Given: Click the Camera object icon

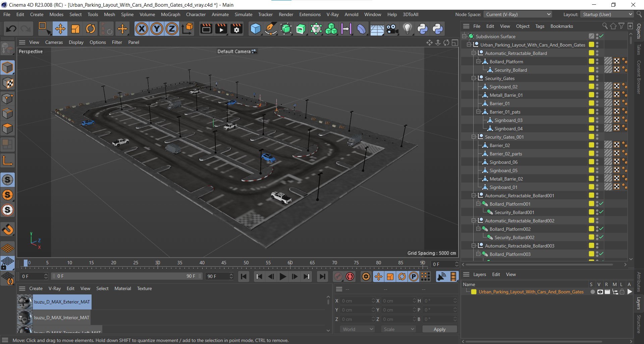Looking at the screenshot, I should (x=392, y=29).
